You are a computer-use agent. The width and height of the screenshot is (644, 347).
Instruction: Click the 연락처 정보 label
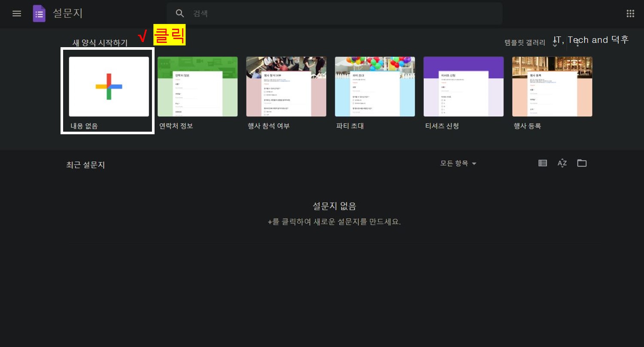176,126
